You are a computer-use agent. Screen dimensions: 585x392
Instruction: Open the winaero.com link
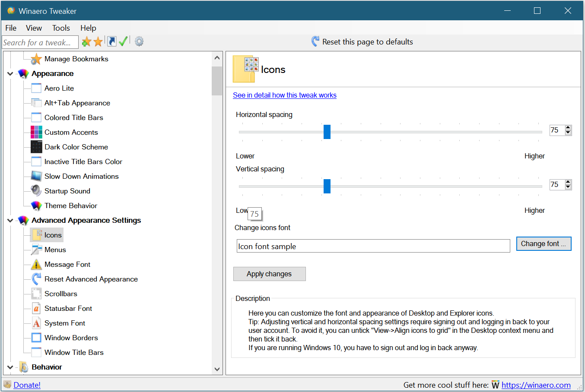(x=536, y=385)
